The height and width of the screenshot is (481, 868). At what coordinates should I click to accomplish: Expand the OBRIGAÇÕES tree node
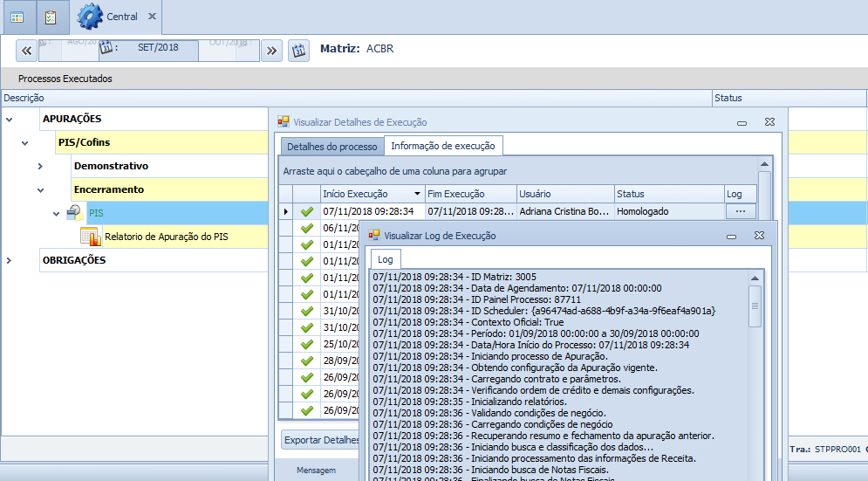coord(10,260)
